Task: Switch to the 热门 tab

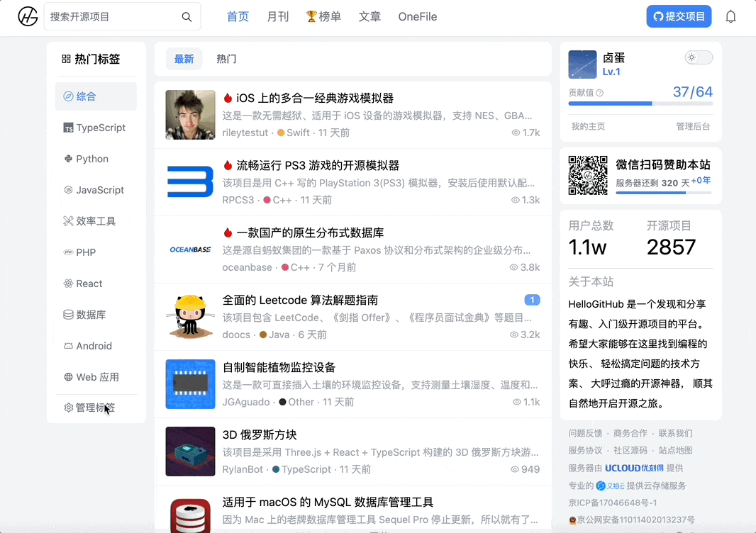Action: click(x=226, y=60)
